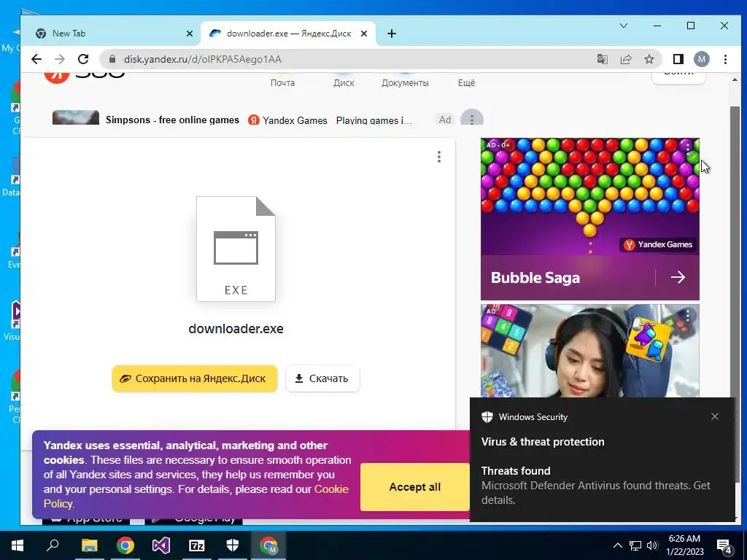Expand the tab search chevron
Image resolution: width=747 pixels, height=560 pixels.
point(624,26)
